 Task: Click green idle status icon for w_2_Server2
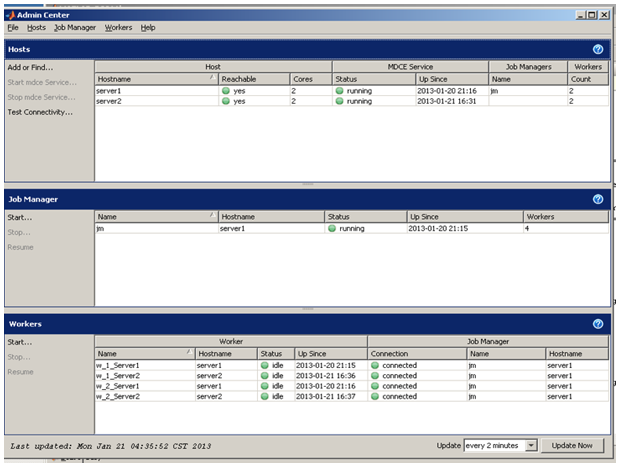tap(265, 396)
